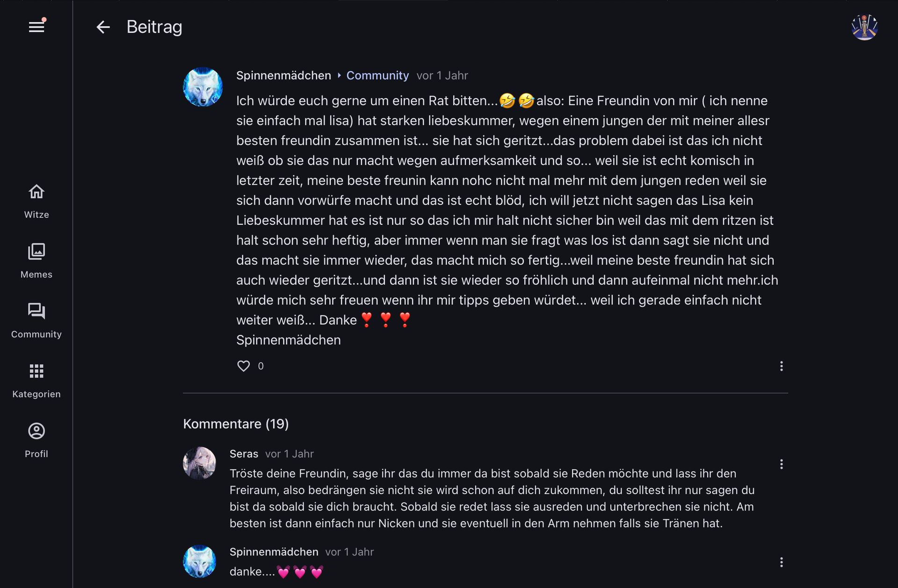
Task: Open Community in the sidebar
Action: click(x=36, y=321)
